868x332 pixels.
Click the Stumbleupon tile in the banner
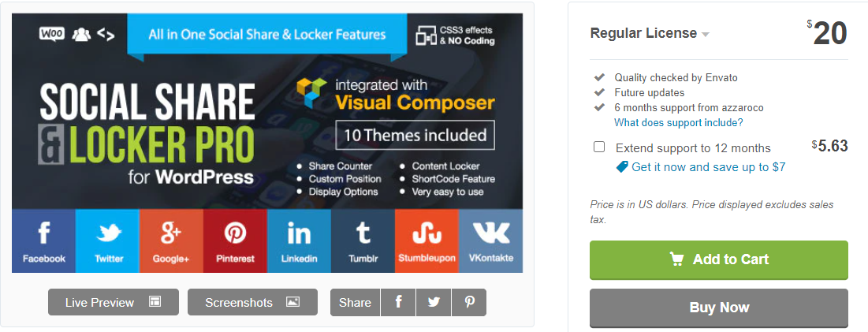click(427, 241)
